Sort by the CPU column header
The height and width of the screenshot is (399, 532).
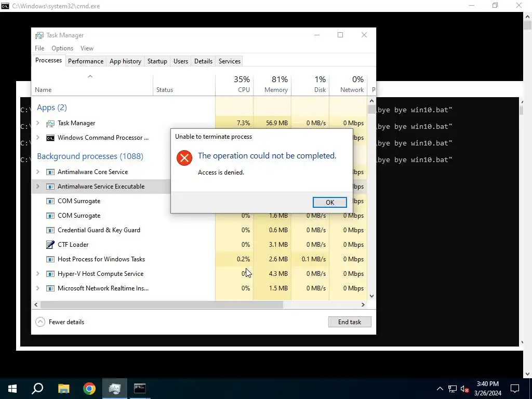(x=234, y=84)
